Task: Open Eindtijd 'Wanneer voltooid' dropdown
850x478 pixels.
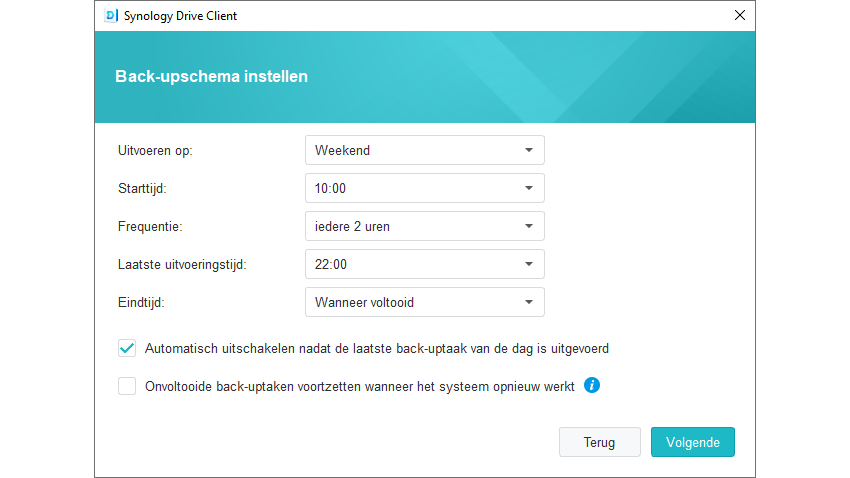Action: (424, 302)
